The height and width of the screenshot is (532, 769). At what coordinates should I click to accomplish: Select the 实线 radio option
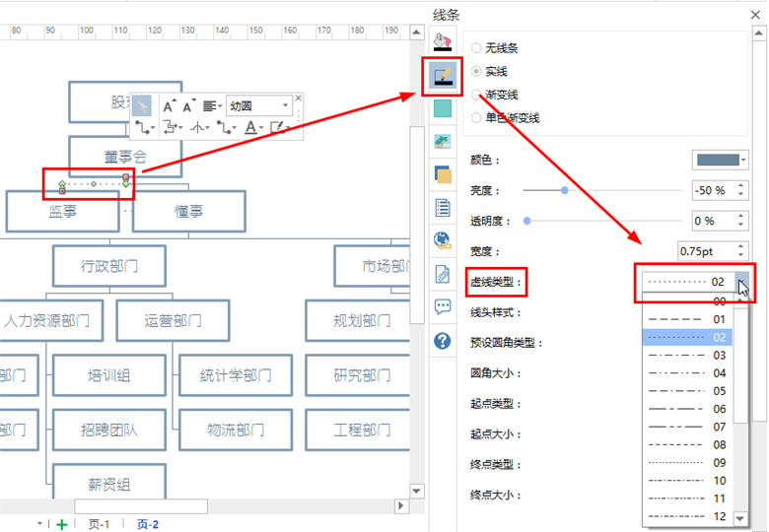point(478,72)
